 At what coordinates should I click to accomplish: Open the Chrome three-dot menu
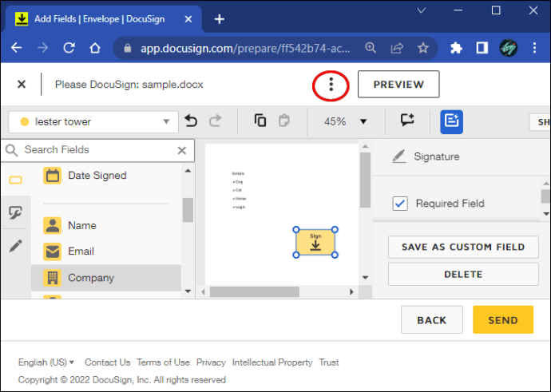pyautogui.click(x=534, y=48)
